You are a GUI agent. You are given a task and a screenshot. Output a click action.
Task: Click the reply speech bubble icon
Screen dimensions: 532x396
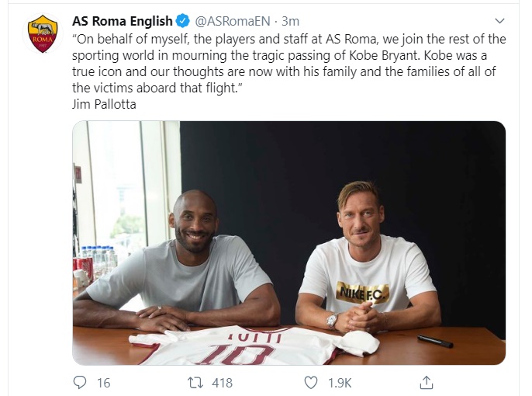(x=79, y=382)
